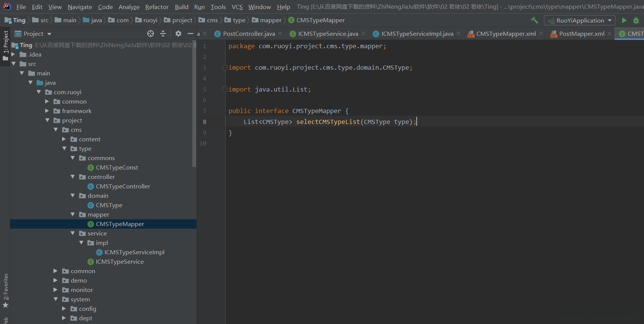Expand the framework package node
The width and height of the screenshot is (644, 324).
pyautogui.click(x=47, y=111)
